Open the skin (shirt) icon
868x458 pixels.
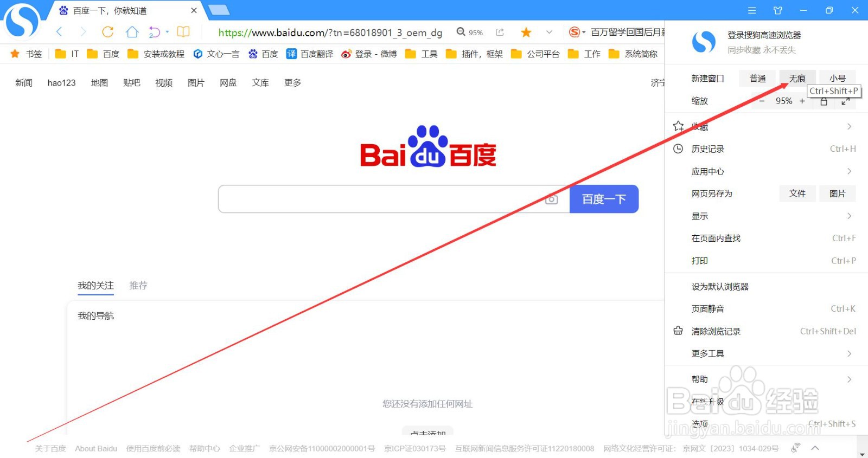(777, 10)
